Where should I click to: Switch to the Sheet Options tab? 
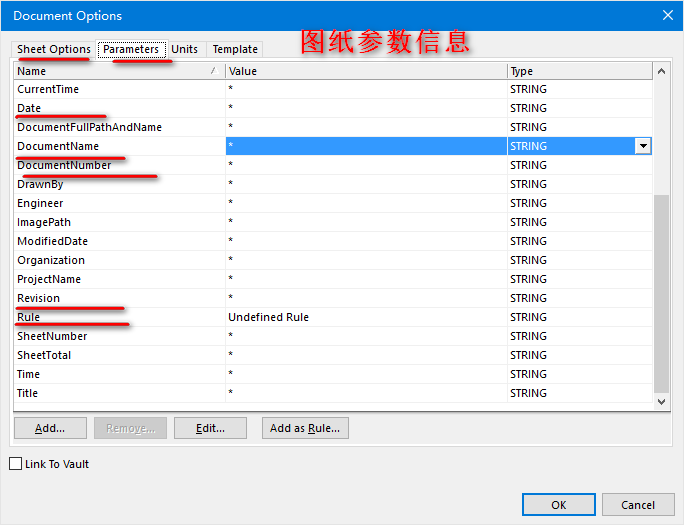(54, 49)
